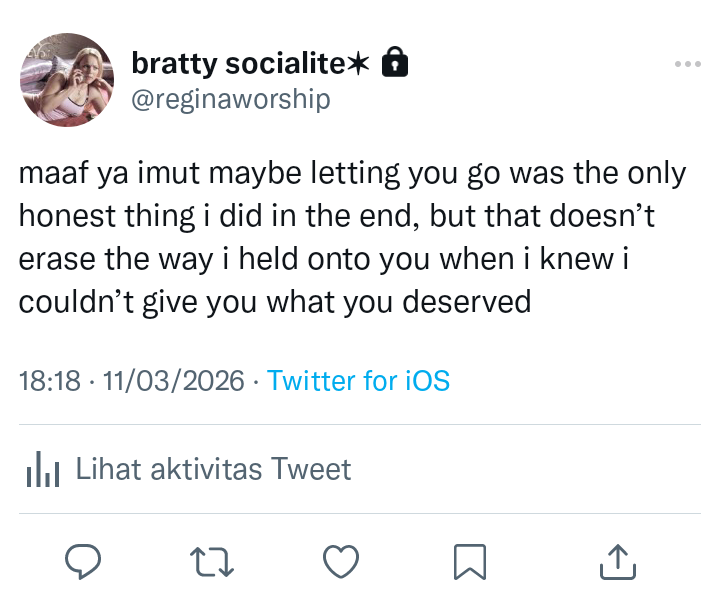
Task: Click the 'Twitter for iOS' source link
Action: (359, 381)
